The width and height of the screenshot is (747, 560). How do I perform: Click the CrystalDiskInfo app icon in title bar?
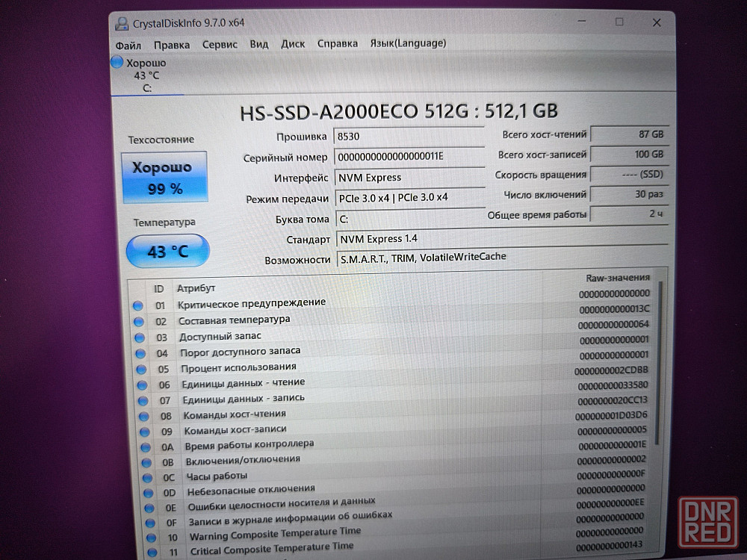(122, 23)
